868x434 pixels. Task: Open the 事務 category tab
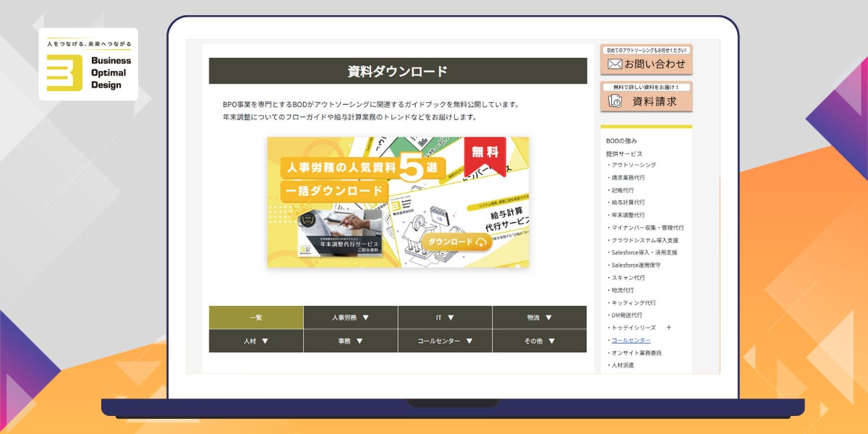(x=351, y=341)
